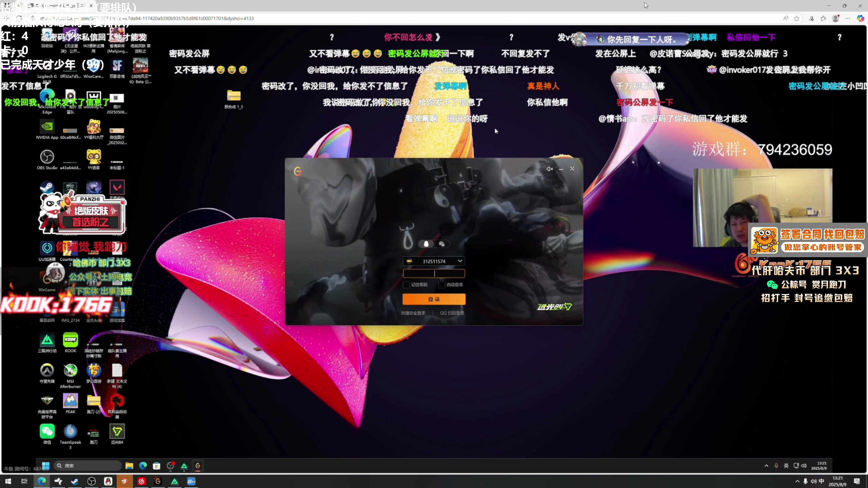This screenshot has height=488, width=868.
Task: Open WeGame icon on outer taskbar
Action: pyautogui.click(x=158, y=481)
